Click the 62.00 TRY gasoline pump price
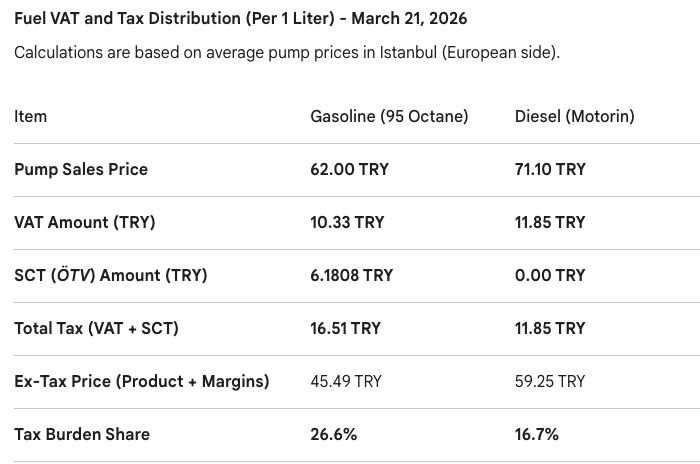Image resolution: width=700 pixels, height=464 pixels. 349,169
